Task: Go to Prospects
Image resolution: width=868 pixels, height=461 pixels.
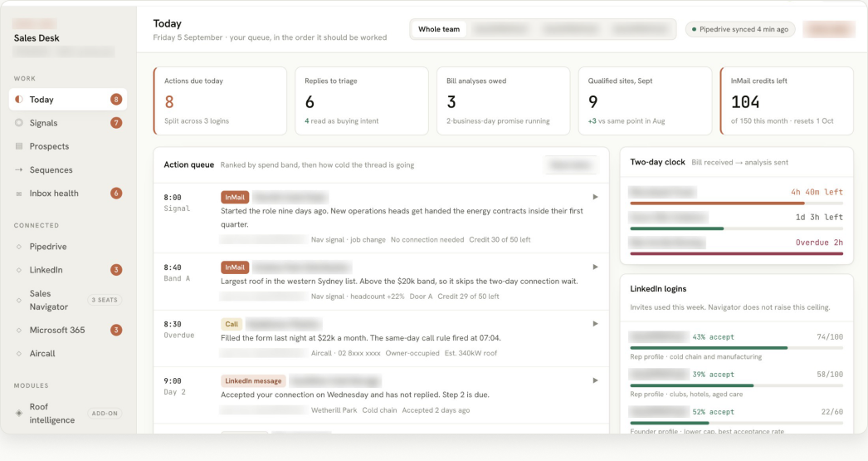Action: click(68, 146)
